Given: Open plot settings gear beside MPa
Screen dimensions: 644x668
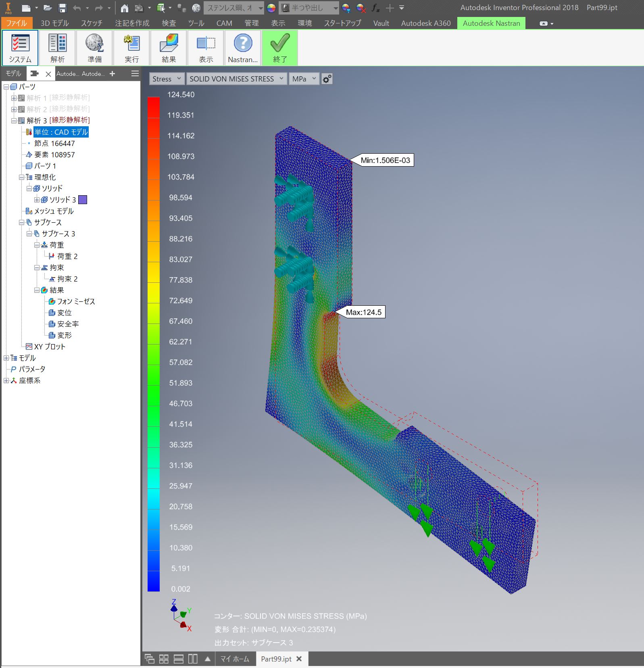Looking at the screenshot, I should point(327,79).
